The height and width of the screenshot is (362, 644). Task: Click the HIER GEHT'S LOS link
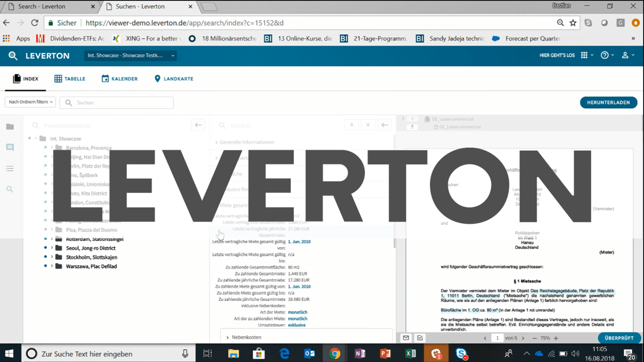(557, 55)
